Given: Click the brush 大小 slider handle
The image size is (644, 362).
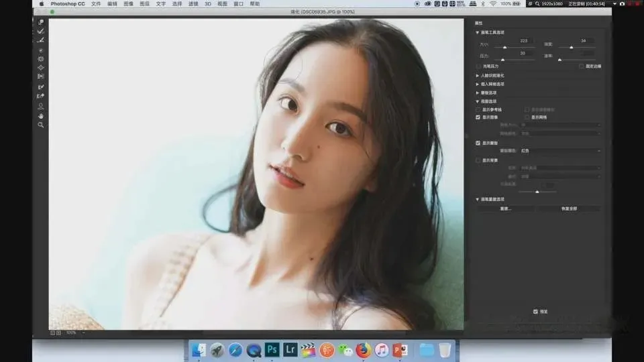Looking at the screenshot, I should coord(504,48).
